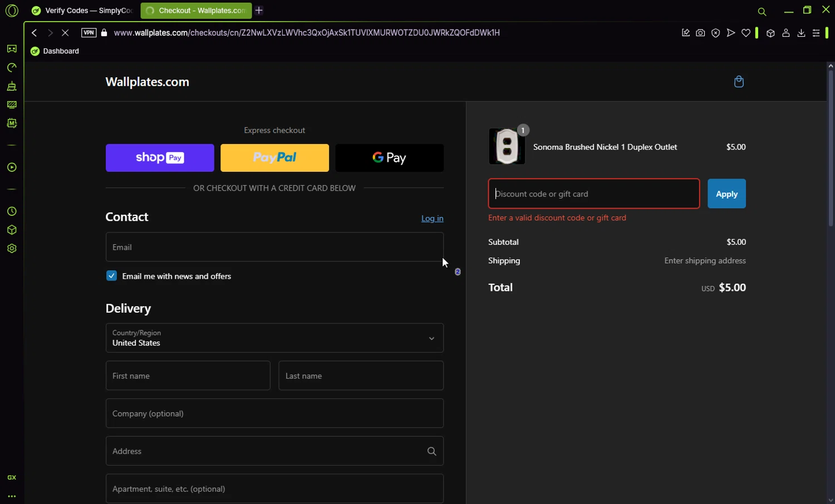Click the small blue badge beside cursor
835x504 pixels.
[x=458, y=272]
